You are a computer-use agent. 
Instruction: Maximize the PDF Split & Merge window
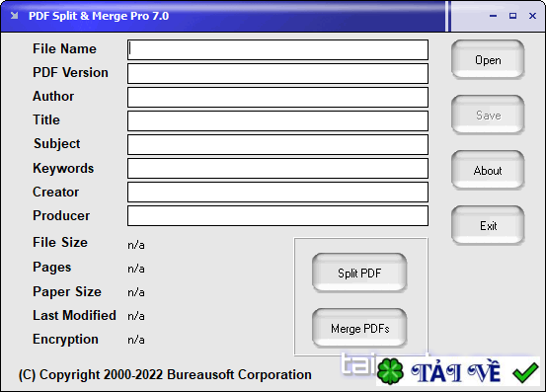pos(512,16)
